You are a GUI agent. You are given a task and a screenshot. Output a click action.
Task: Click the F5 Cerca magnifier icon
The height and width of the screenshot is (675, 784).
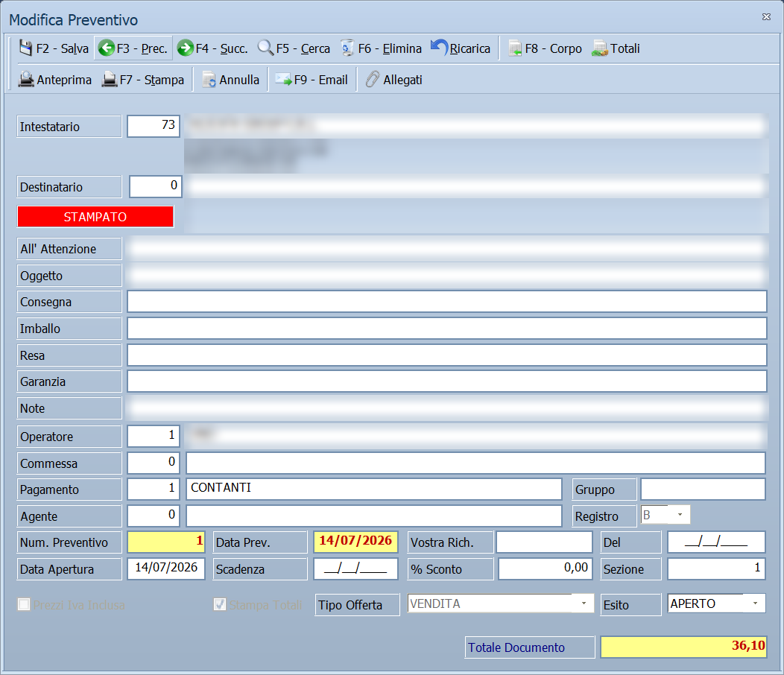(265, 48)
